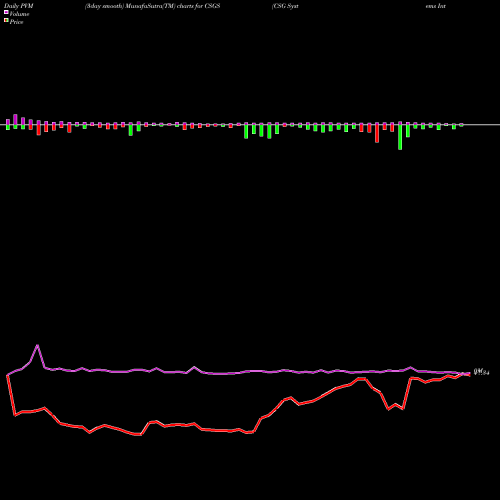This screenshot has height=500, width=500.
Task: Click the 'Daily PVM' title text
Action: [x=19, y=6]
